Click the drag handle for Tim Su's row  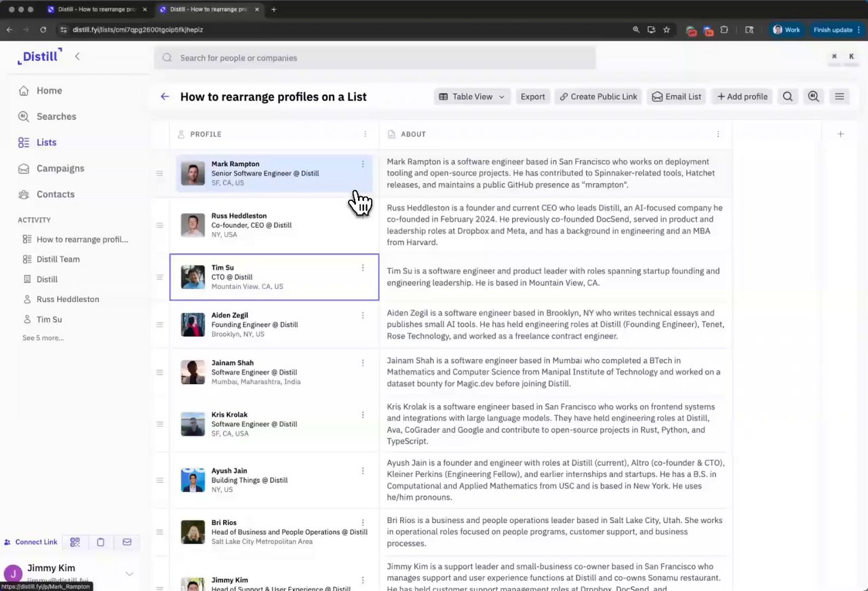tap(159, 277)
